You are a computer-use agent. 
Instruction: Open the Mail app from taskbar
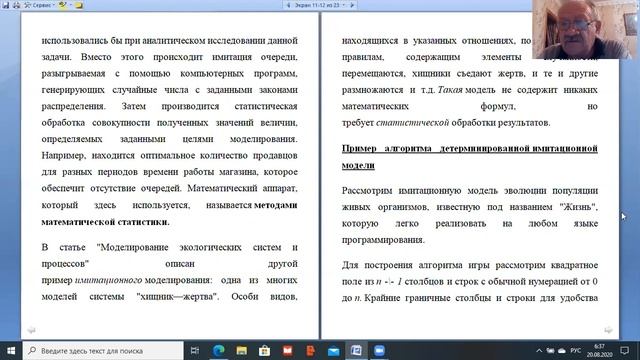pyautogui.click(x=333, y=351)
